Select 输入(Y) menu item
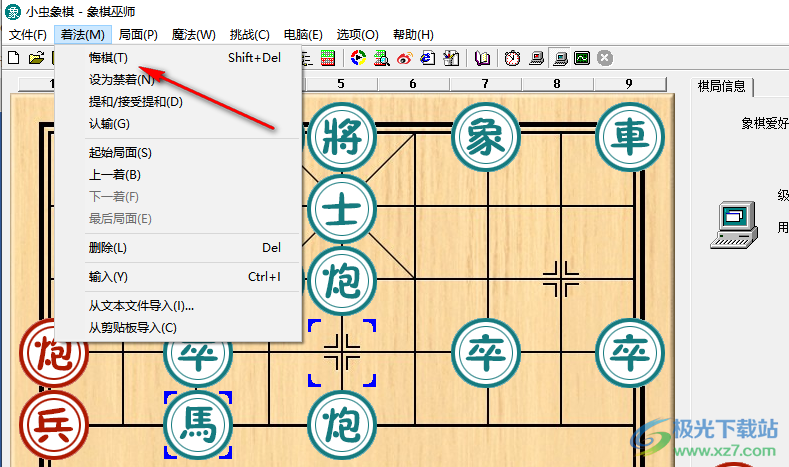Image resolution: width=789 pixels, height=467 pixels. (x=178, y=277)
